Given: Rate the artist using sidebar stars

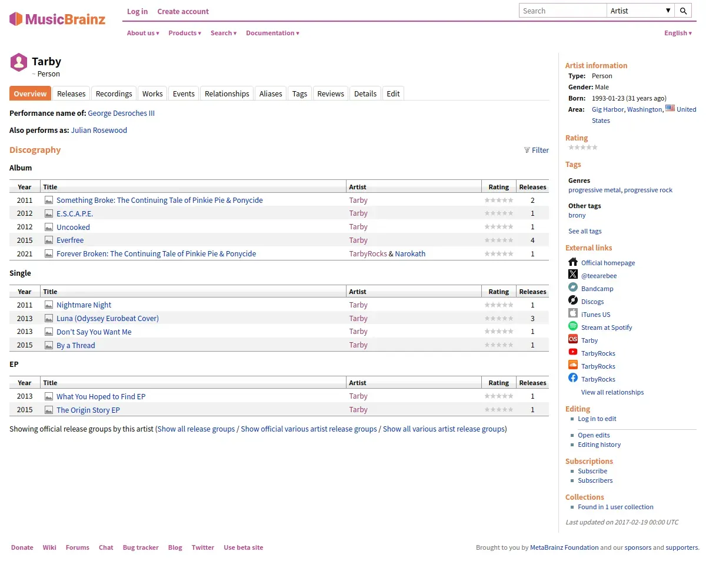Looking at the screenshot, I should point(582,147).
